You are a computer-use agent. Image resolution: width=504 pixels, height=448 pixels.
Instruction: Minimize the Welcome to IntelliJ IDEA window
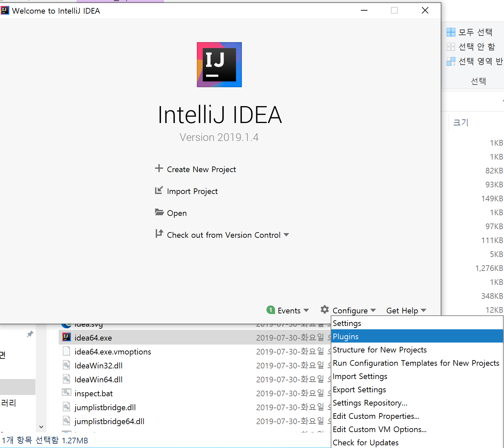click(x=364, y=10)
